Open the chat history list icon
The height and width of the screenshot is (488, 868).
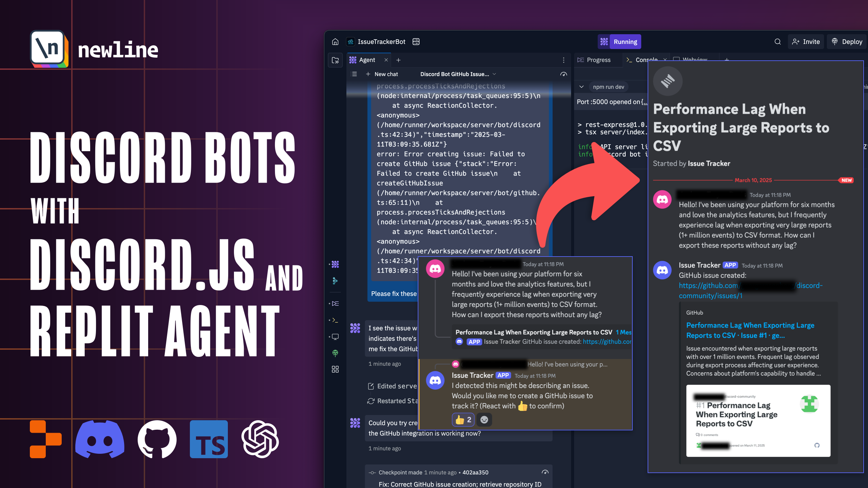coord(354,74)
